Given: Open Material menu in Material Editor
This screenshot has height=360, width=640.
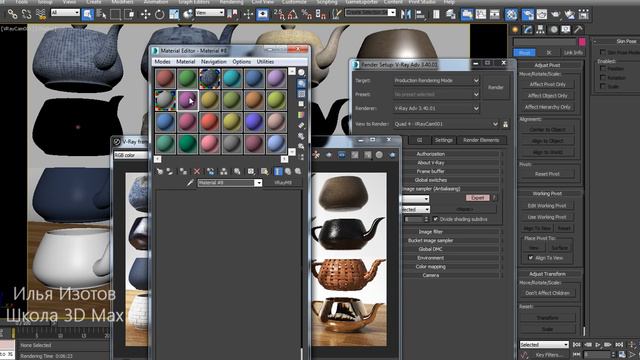Looking at the screenshot, I should [x=185, y=62].
